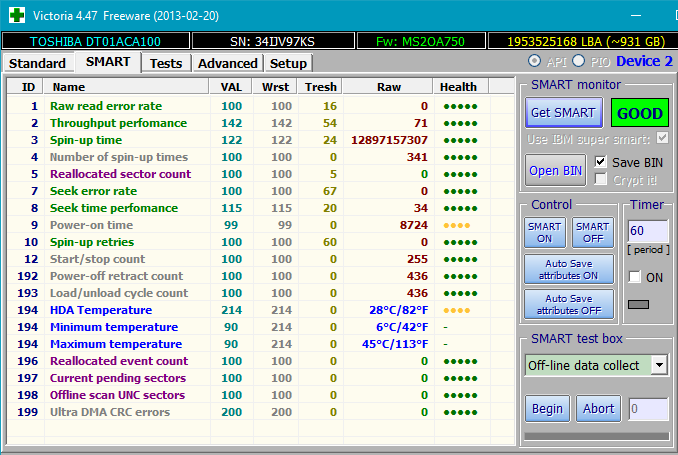Image resolution: width=678 pixels, height=455 pixels.
Task: Begin the SMART test
Action: tap(547, 408)
